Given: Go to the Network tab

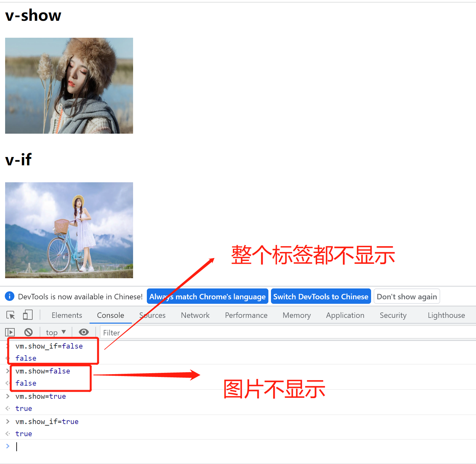Looking at the screenshot, I should [x=195, y=315].
